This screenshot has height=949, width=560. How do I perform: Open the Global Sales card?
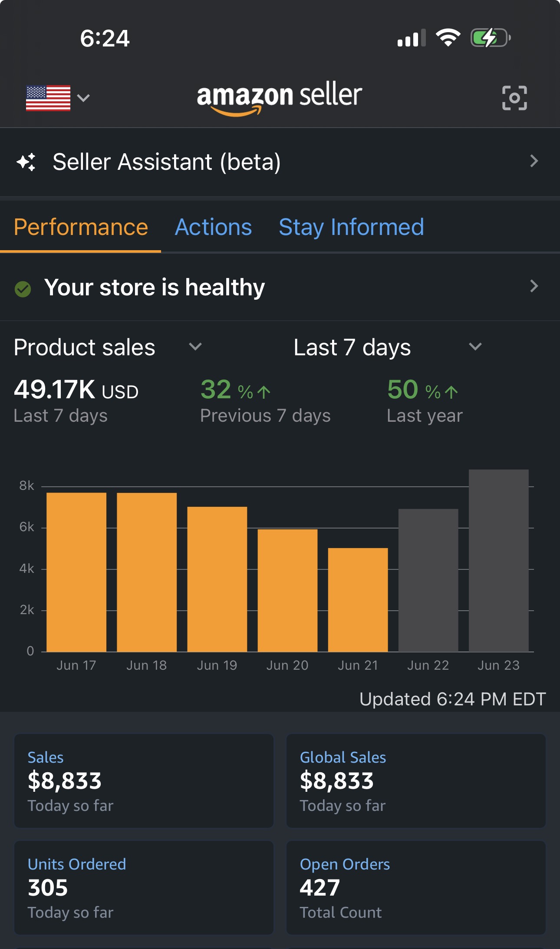pyautogui.click(x=416, y=781)
